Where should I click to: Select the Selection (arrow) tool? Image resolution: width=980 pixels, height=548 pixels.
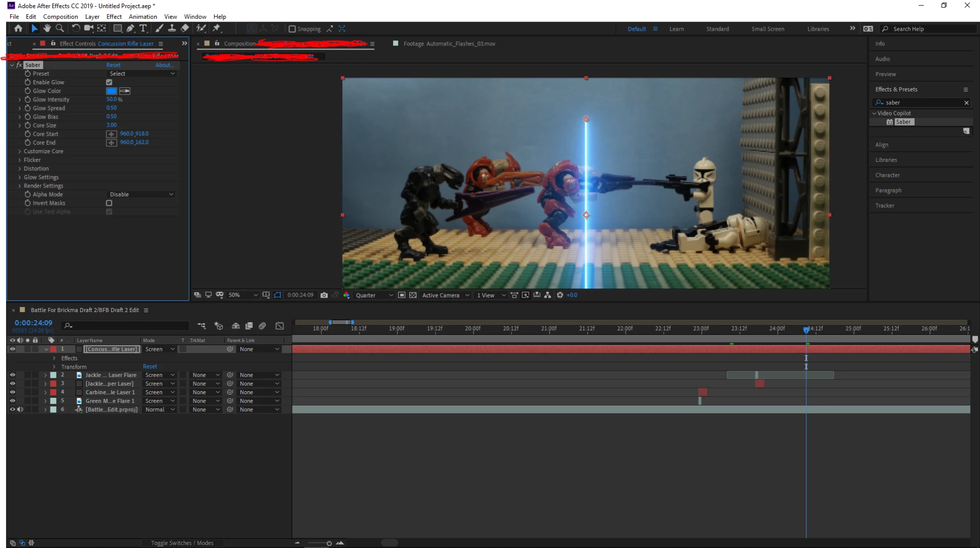click(34, 29)
